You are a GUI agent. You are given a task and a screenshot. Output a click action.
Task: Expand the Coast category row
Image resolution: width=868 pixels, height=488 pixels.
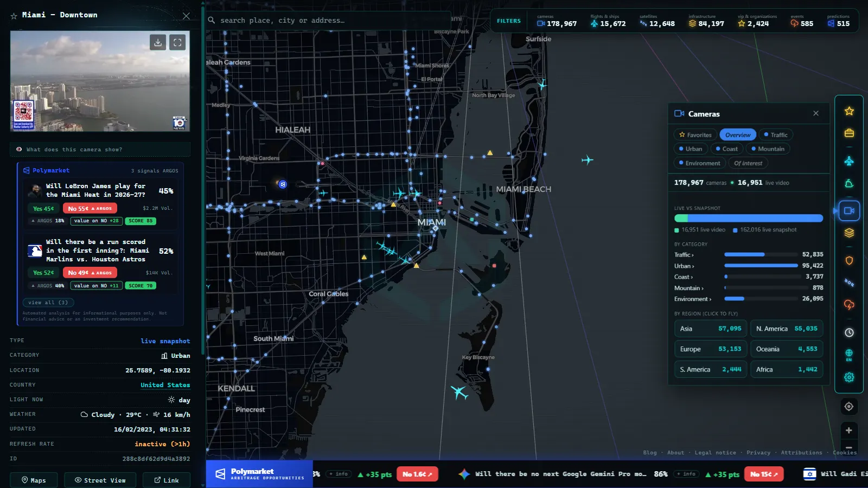pyautogui.click(x=749, y=277)
